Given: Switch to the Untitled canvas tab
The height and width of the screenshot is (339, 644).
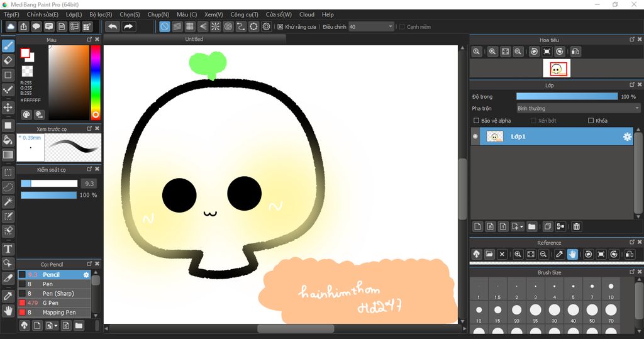Looking at the screenshot, I should tap(194, 39).
